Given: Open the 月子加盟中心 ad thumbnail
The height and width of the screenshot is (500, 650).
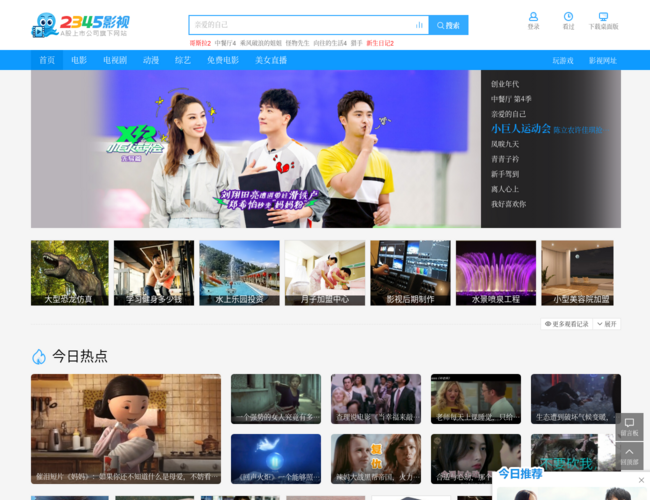Looking at the screenshot, I should (x=325, y=273).
